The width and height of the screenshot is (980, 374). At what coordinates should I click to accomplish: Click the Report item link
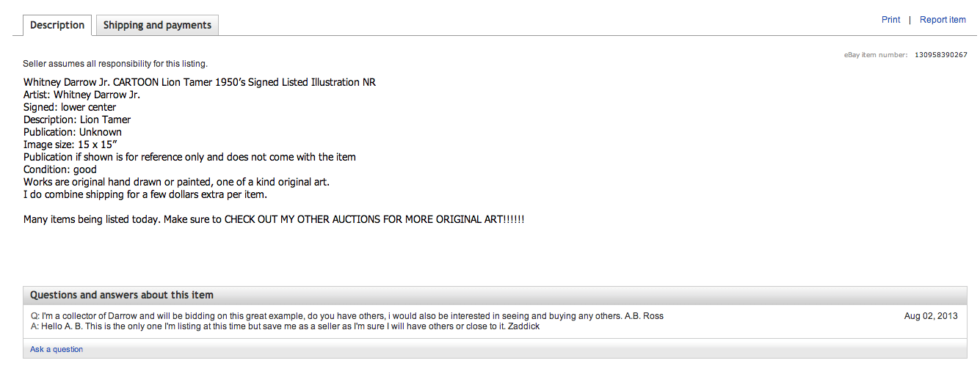point(943,20)
